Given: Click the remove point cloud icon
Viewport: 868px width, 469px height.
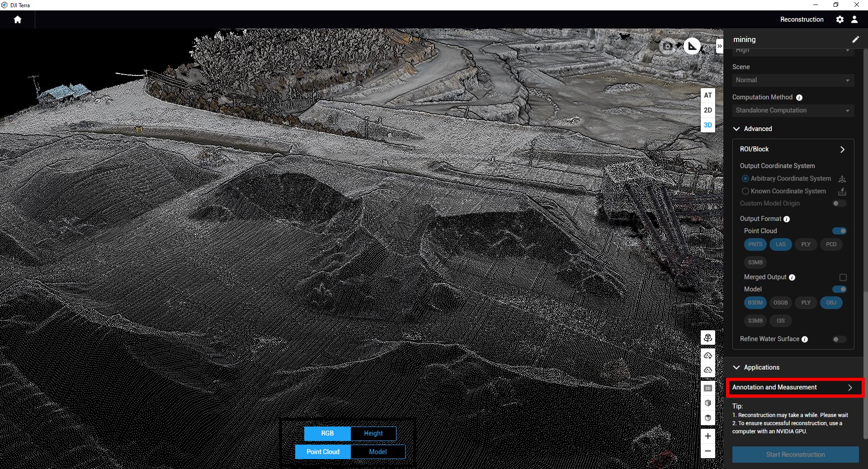Looking at the screenshot, I should pos(708,371).
